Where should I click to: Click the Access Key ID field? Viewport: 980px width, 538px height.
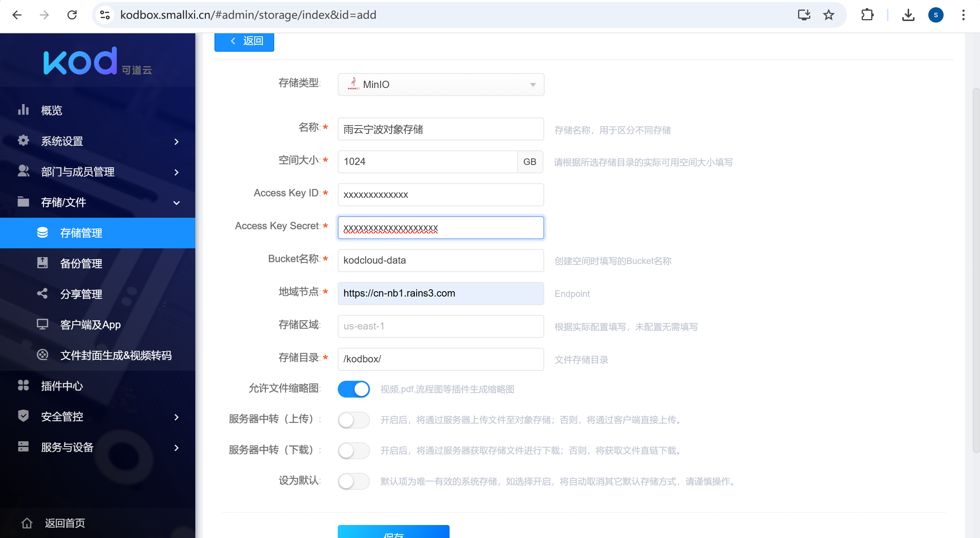point(441,195)
